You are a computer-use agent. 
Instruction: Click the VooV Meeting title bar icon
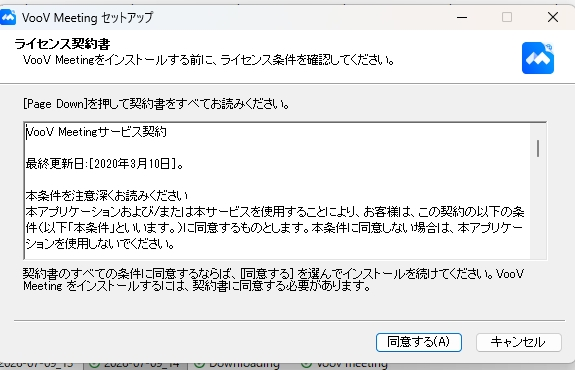8,17
